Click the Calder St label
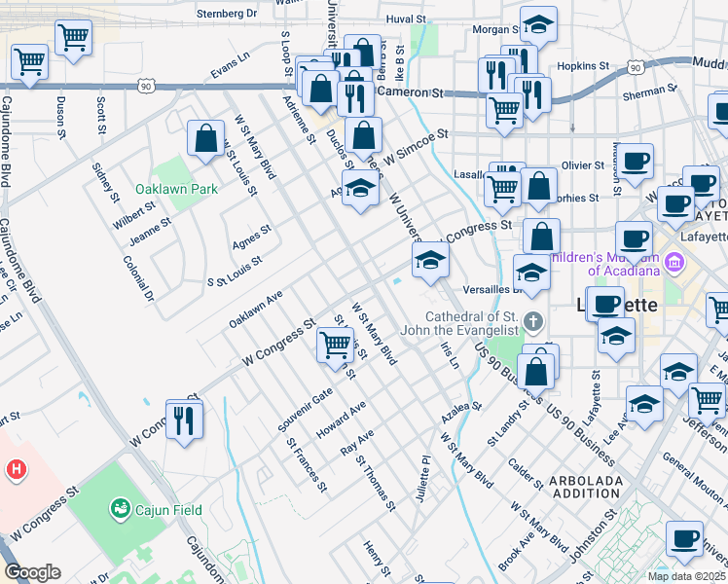 (x=526, y=474)
